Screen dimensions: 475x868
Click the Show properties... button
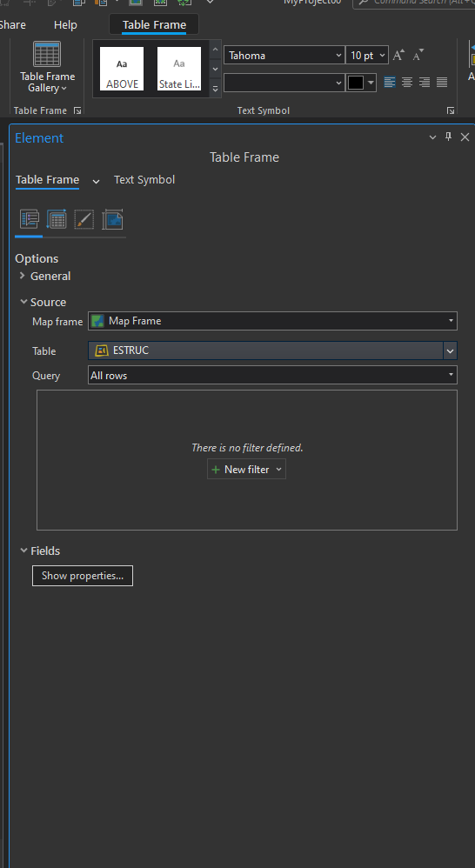coord(83,576)
